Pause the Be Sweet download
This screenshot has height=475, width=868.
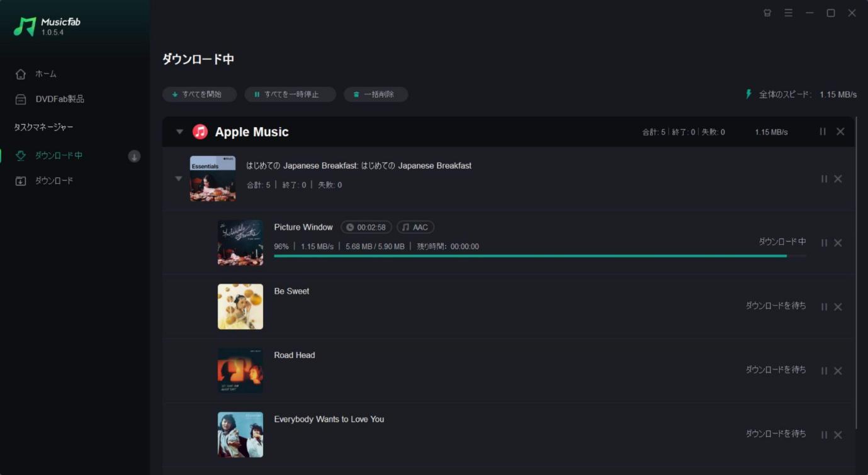point(824,307)
